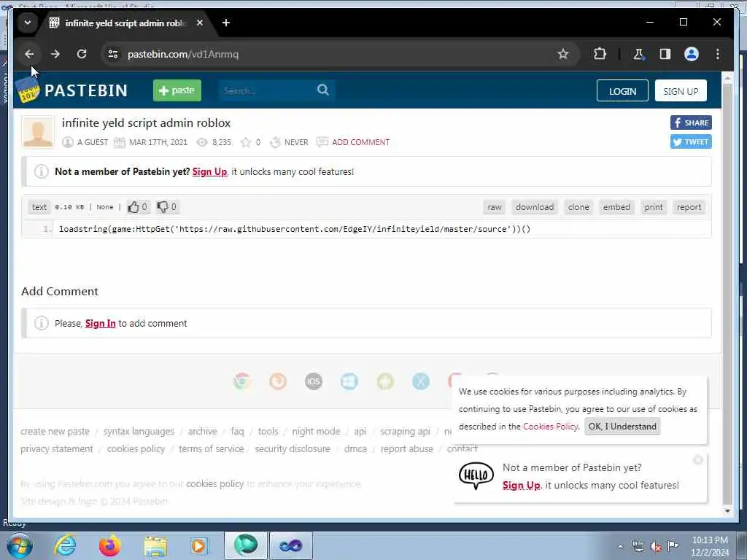The height and width of the screenshot is (560, 747).
Task: Open the scraping api footer link
Action: pos(405,432)
